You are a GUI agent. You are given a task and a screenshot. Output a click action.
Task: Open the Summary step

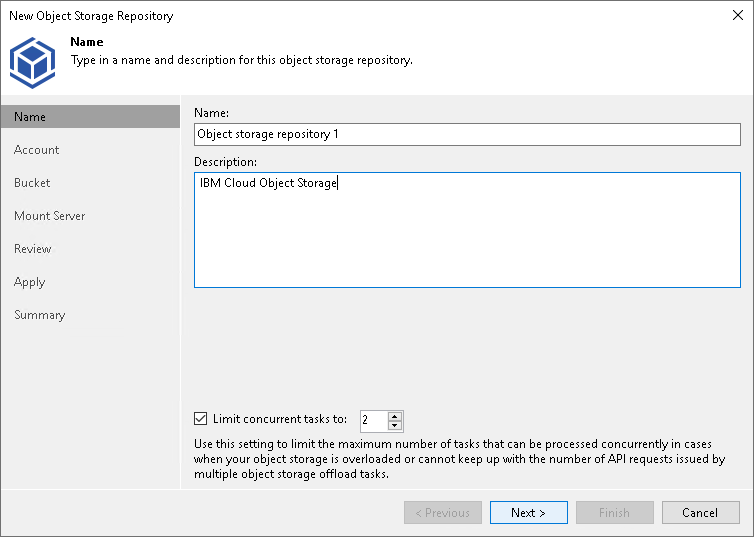[39, 315]
